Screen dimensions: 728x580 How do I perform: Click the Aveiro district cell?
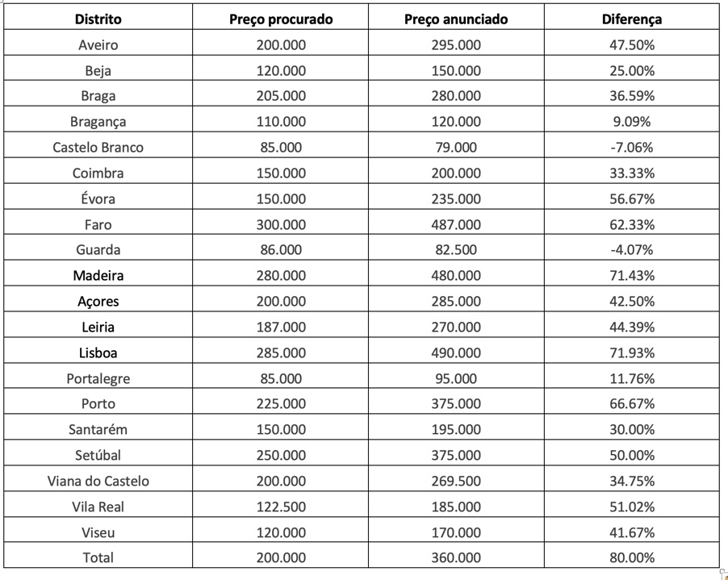[98, 44]
